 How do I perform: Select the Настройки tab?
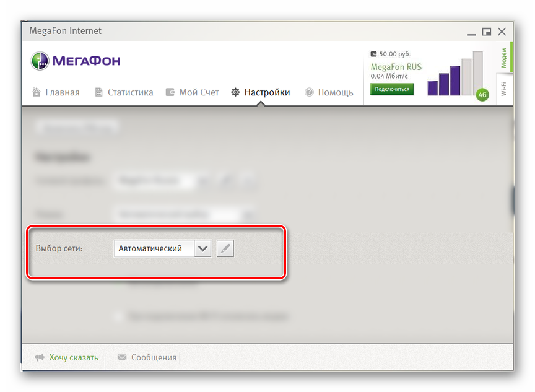(260, 92)
